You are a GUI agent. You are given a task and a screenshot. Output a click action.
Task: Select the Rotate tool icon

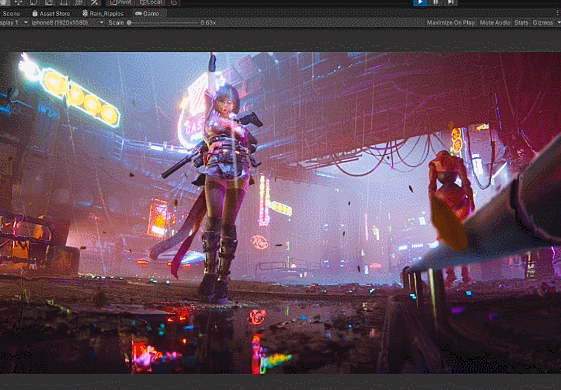[33, 2]
